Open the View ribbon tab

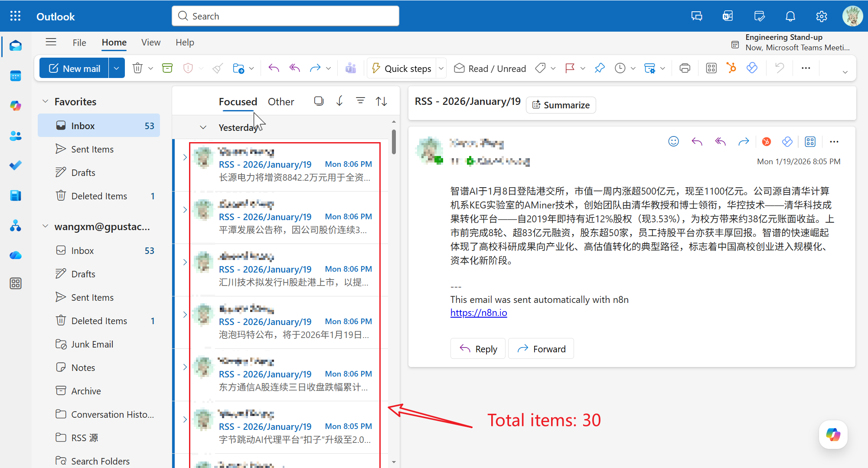[150, 42]
